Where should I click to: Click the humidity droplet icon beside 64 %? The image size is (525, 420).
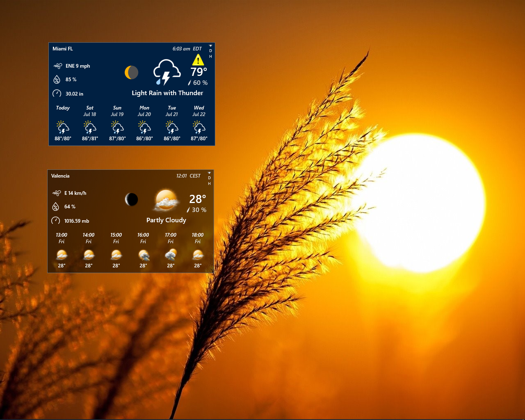click(x=56, y=207)
